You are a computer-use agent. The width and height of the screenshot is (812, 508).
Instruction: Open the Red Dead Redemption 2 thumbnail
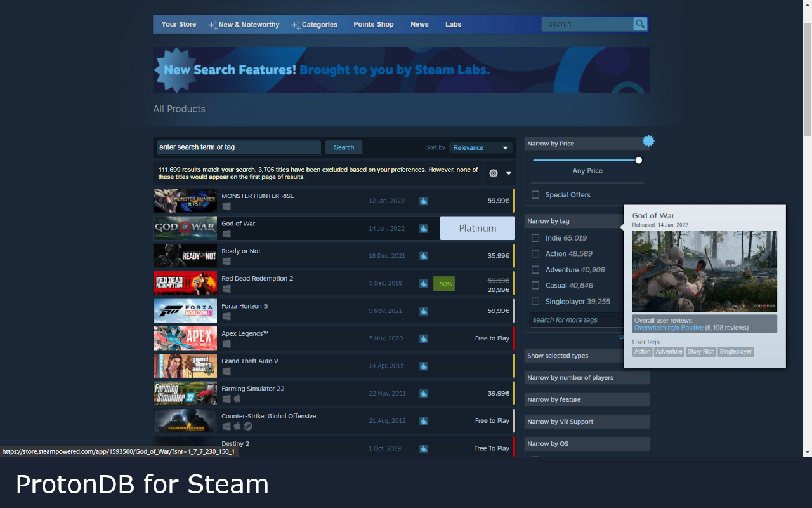[185, 284]
